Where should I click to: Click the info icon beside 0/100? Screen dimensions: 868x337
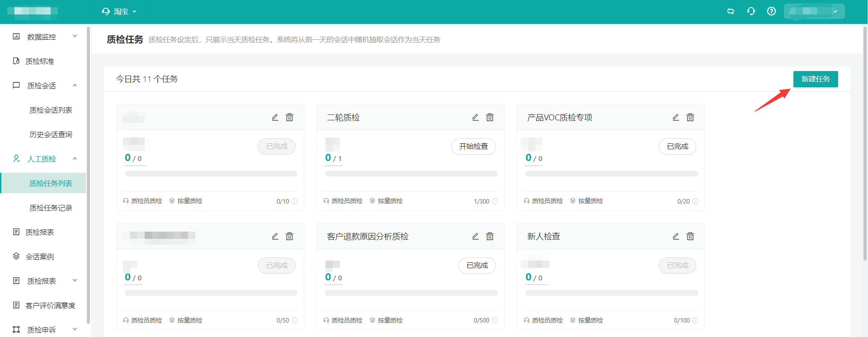tap(695, 320)
